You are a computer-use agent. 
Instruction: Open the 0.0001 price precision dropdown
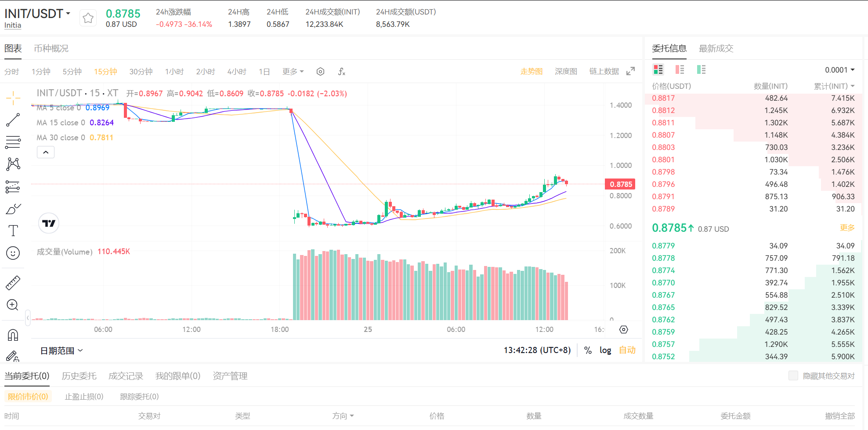click(839, 70)
